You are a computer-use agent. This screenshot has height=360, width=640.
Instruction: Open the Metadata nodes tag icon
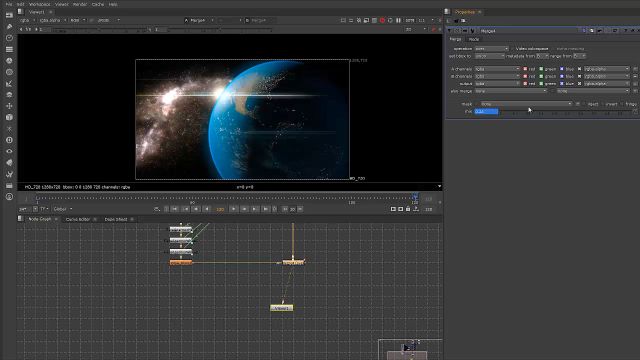(x=9, y=162)
